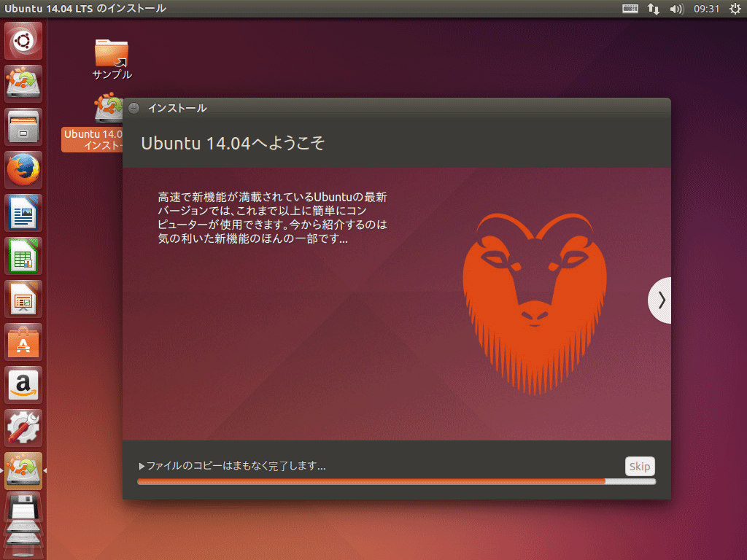Select the Ubuntu 14.04 installer desktop shortcut
The width and height of the screenshot is (747, 560).
pyautogui.click(x=93, y=122)
